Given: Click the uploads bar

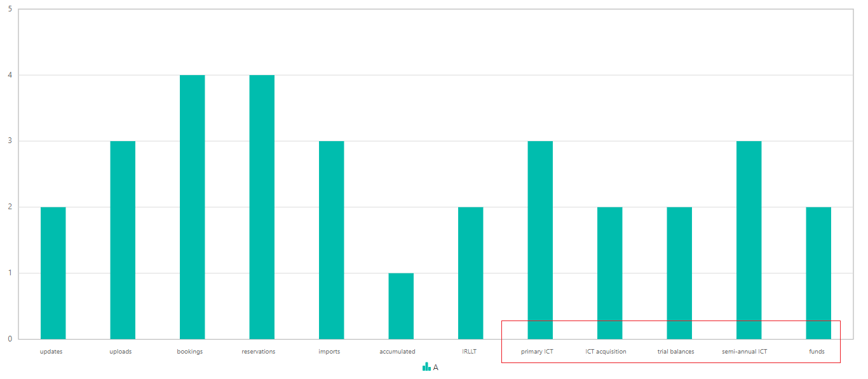Looking at the screenshot, I should click(123, 240).
